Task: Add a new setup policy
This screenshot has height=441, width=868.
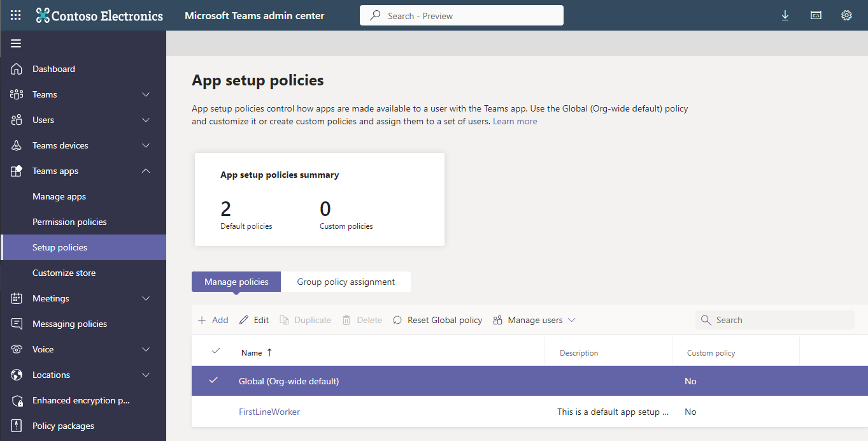Action: [213, 320]
